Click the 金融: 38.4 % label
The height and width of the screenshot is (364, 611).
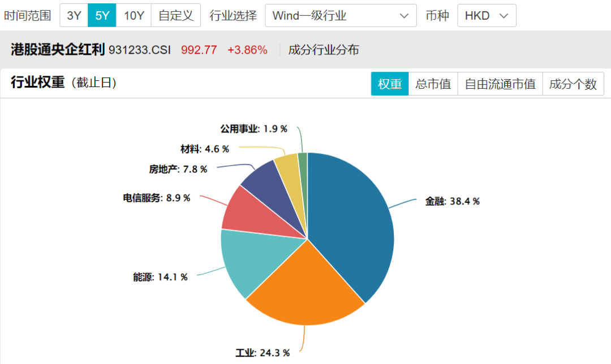pyautogui.click(x=452, y=201)
